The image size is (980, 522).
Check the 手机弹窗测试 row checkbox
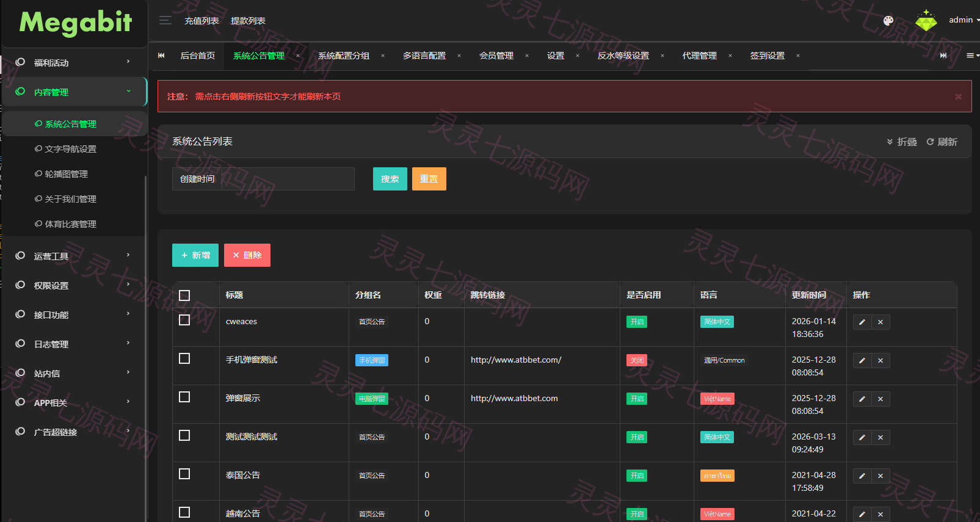(x=184, y=358)
